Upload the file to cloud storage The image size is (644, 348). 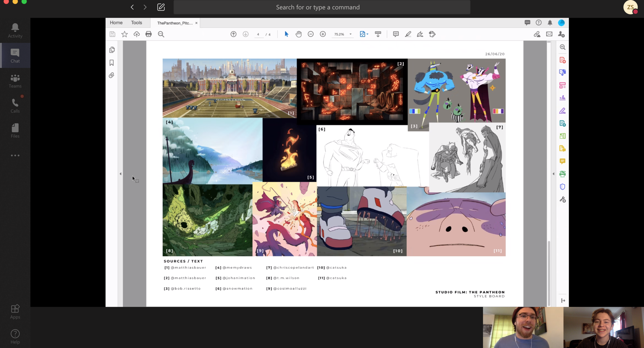137,34
